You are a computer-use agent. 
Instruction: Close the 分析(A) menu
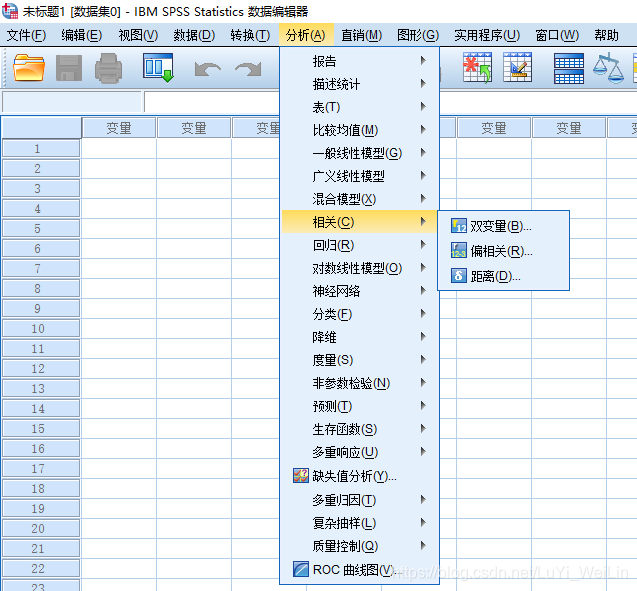click(306, 35)
